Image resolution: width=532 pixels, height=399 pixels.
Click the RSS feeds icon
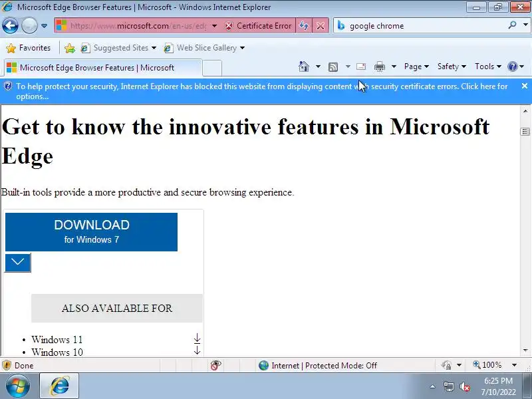pyautogui.click(x=333, y=67)
